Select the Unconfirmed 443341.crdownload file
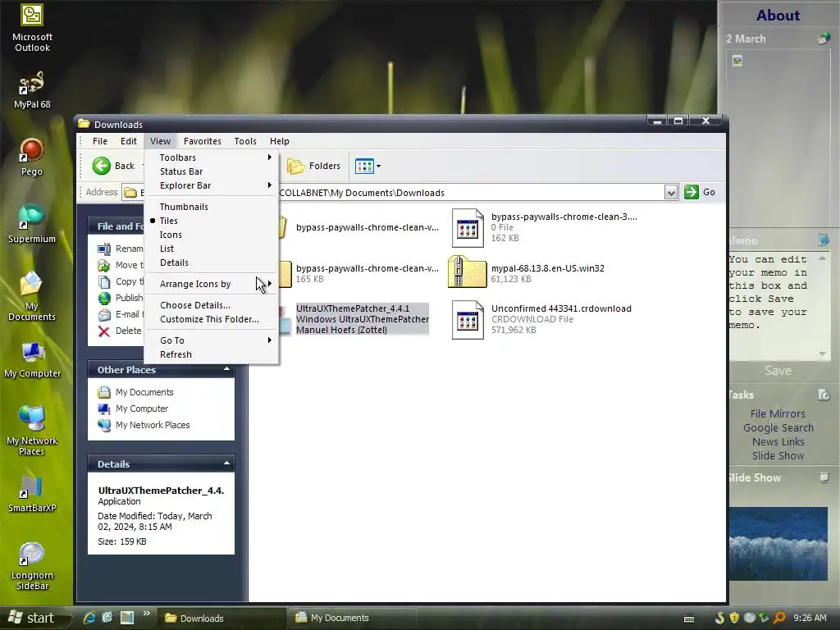Image resolution: width=840 pixels, height=630 pixels. pos(541,319)
